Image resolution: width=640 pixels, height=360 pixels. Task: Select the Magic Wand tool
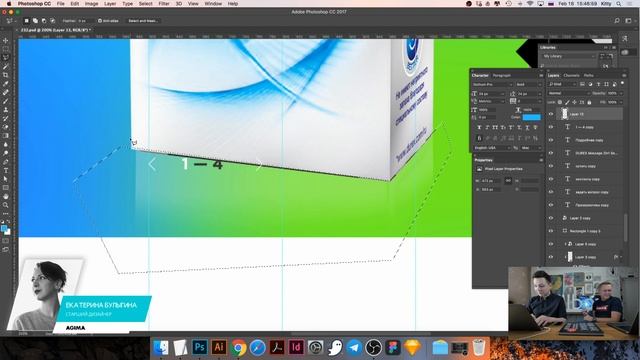(x=6, y=66)
